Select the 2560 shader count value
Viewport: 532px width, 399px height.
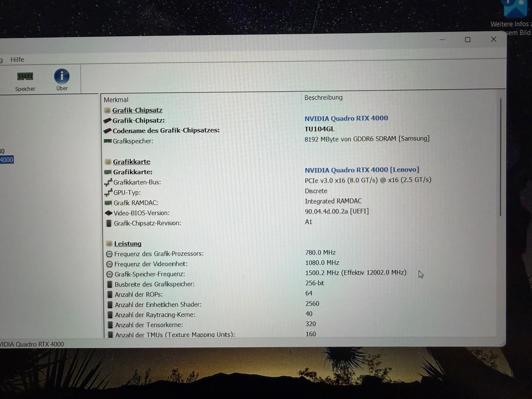[312, 304]
